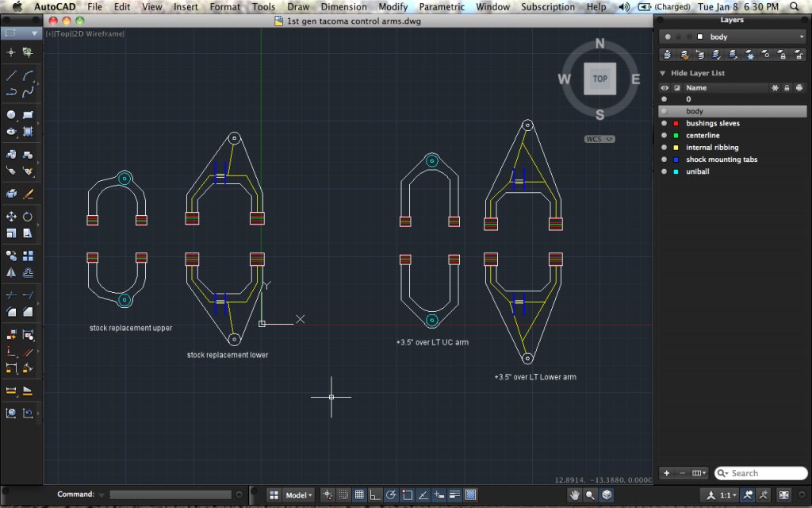
Task: Toggle Grid display in status bar
Action: (359, 495)
